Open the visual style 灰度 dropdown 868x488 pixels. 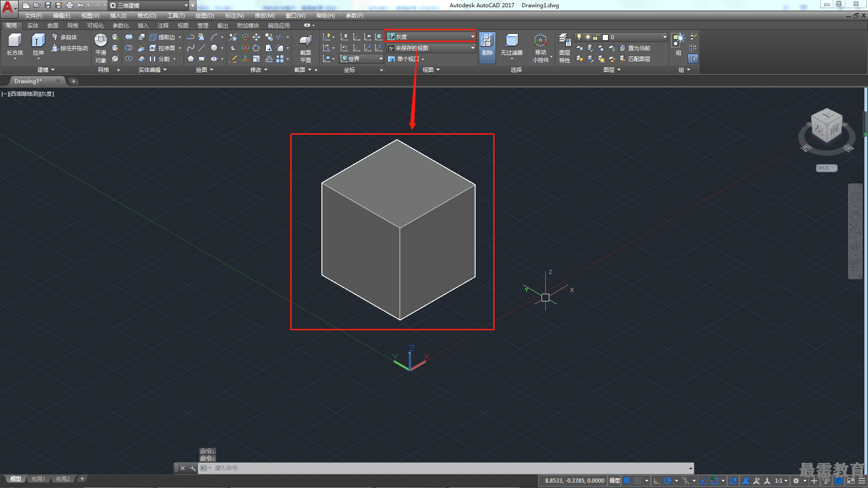431,37
